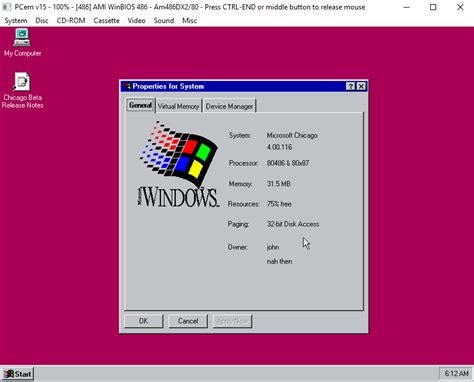Click the Windows flag logo image

(178, 164)
